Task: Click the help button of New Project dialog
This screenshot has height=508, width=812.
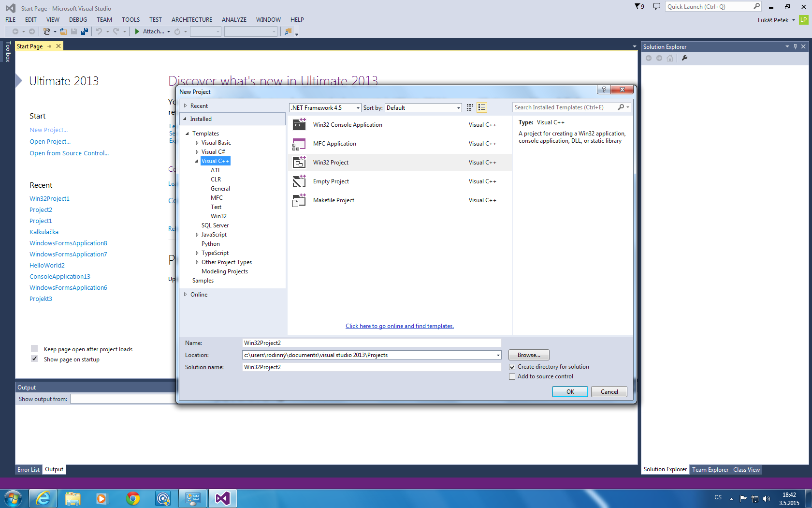Action: coord(604,90)
